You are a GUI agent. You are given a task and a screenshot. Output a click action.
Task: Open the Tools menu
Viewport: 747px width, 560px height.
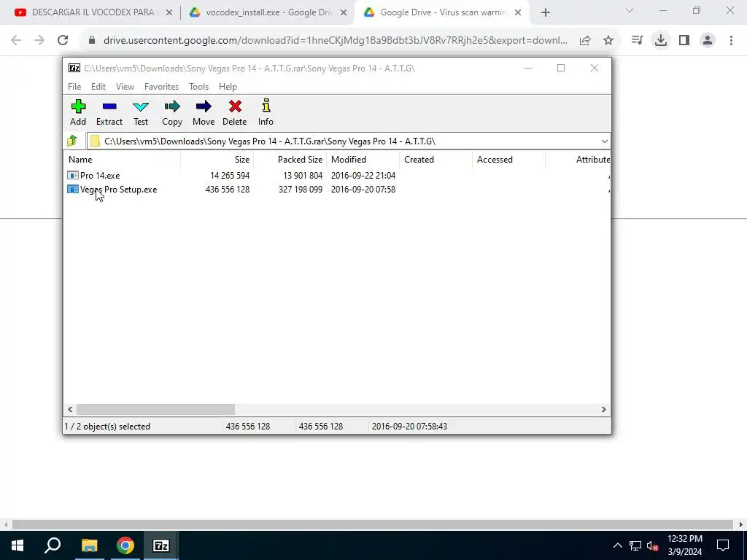click(x=198, y=87)
